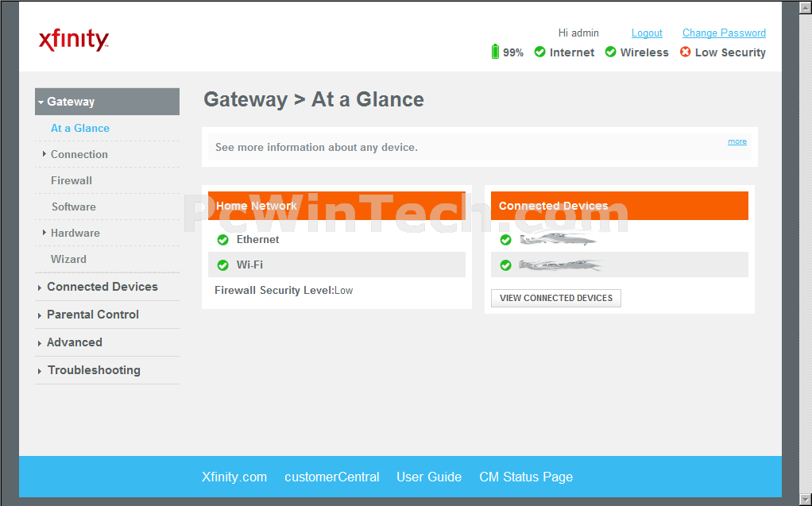Click the green Internet status checkmark

(x=539, y=52)
